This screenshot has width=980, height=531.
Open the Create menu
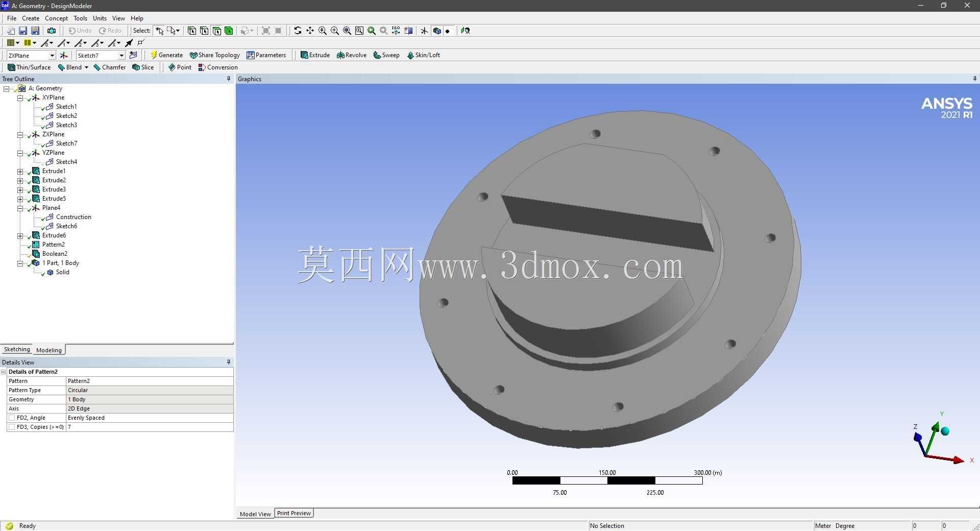point(31,18)
